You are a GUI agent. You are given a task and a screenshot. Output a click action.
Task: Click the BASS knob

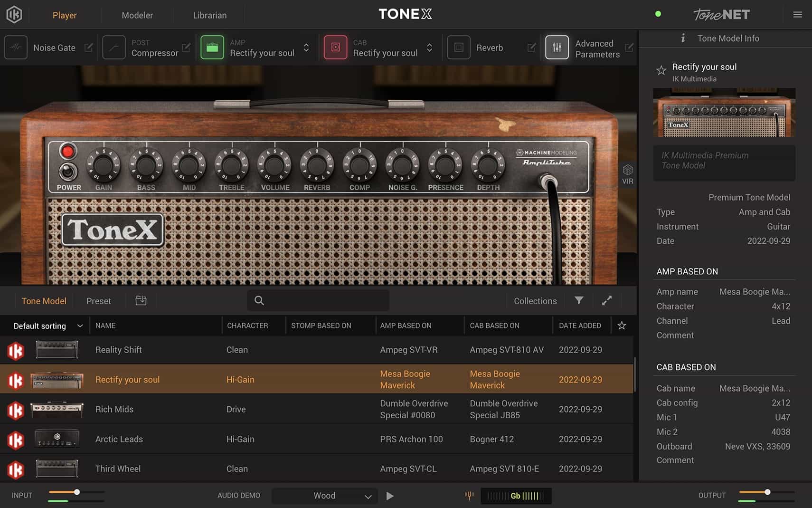pos(146,165)
